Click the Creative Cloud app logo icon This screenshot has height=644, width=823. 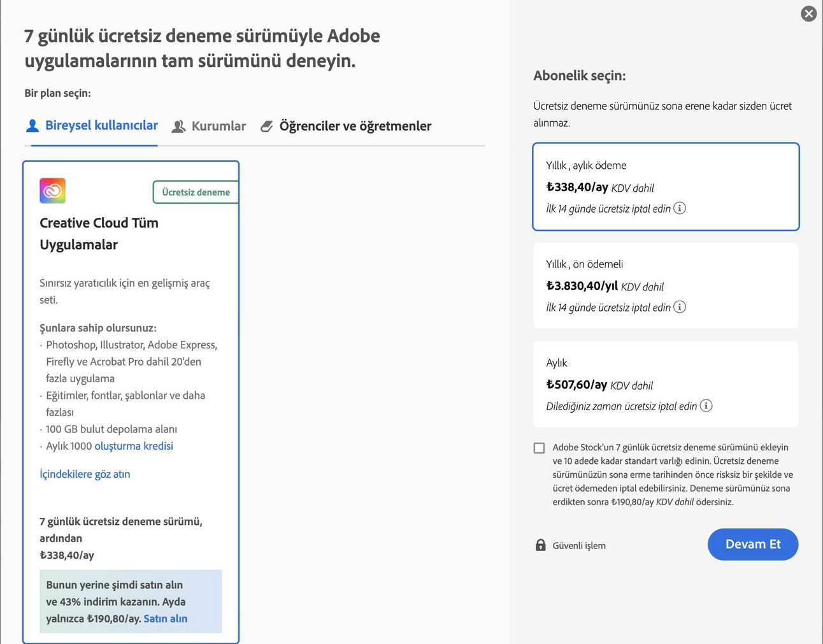[53, 190]
